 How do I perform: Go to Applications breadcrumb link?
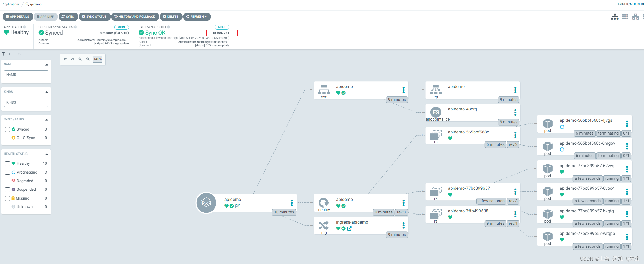click(x=11, y=4)
